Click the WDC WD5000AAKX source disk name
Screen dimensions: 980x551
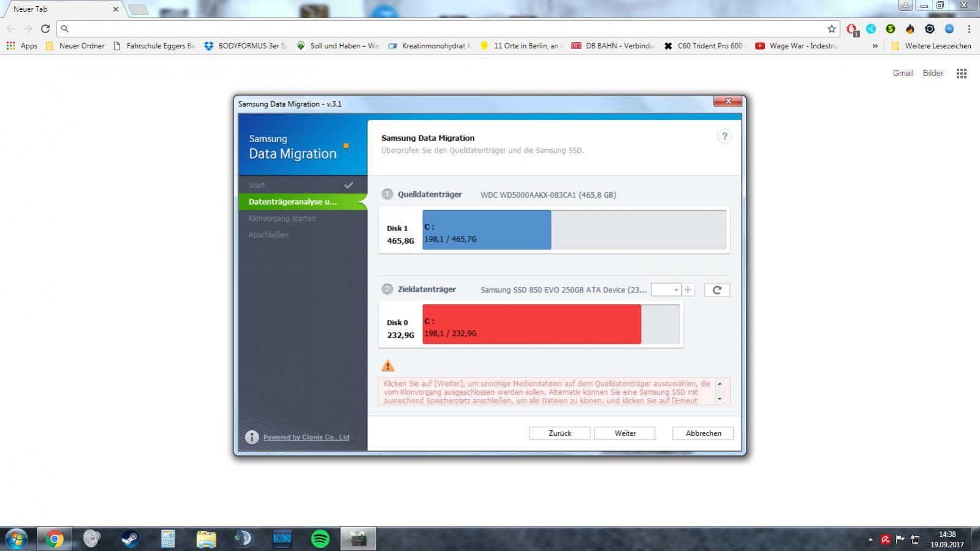pos(548,195)
